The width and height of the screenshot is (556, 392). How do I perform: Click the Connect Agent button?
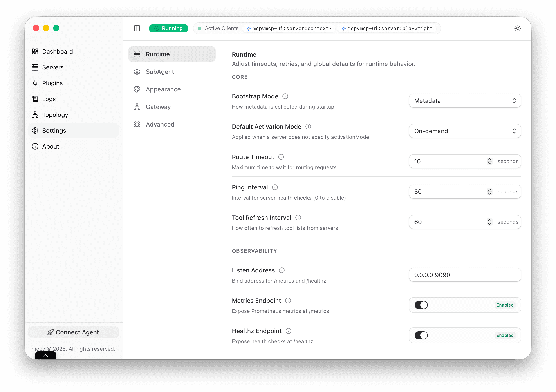tap(73, 332)
